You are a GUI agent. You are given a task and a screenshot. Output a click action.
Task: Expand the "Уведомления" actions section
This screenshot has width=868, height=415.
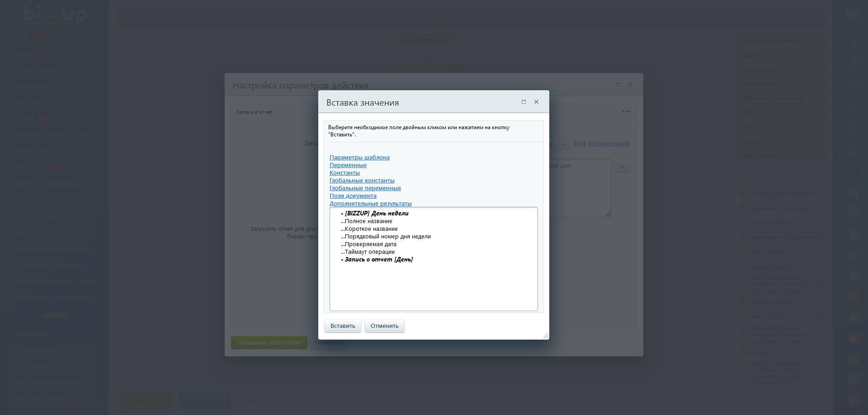click(761, 84)
